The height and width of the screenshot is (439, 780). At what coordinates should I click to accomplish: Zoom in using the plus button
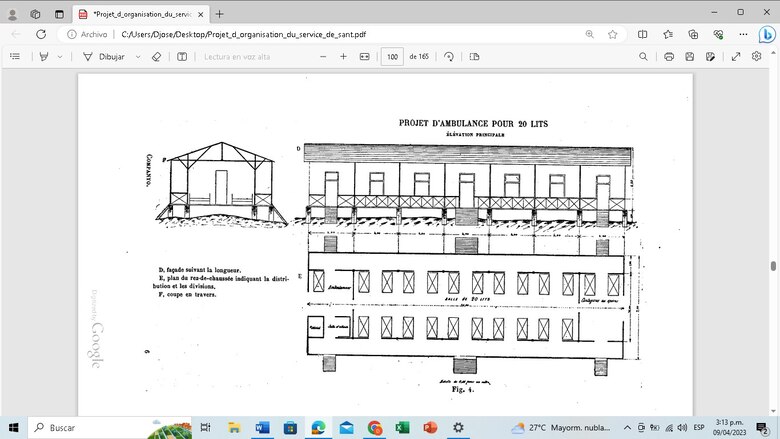344,57
